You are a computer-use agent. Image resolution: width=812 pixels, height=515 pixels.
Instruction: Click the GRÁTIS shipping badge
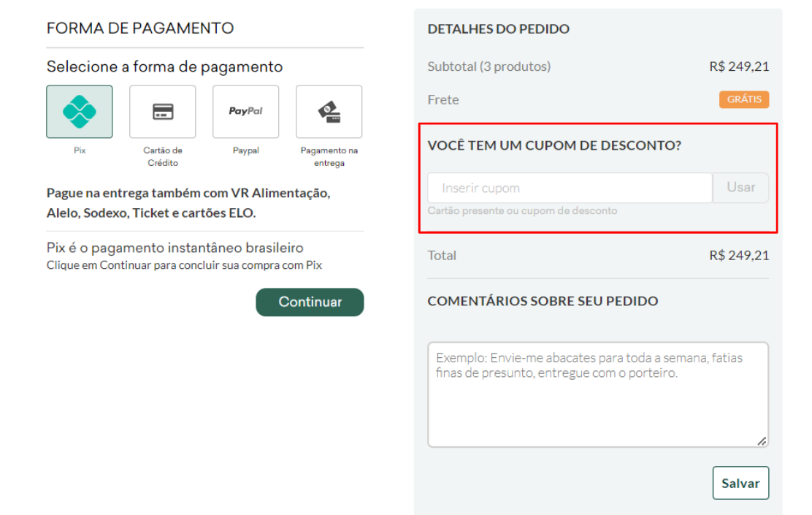click(x=744, y=99)
